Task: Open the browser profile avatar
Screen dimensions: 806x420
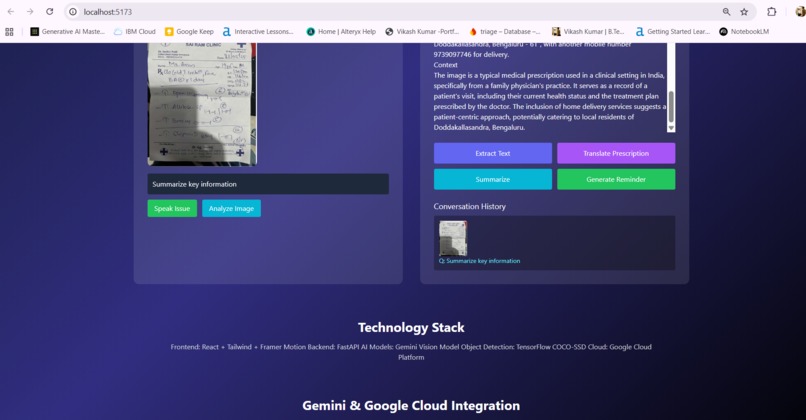Action: [x=800, y=11]
